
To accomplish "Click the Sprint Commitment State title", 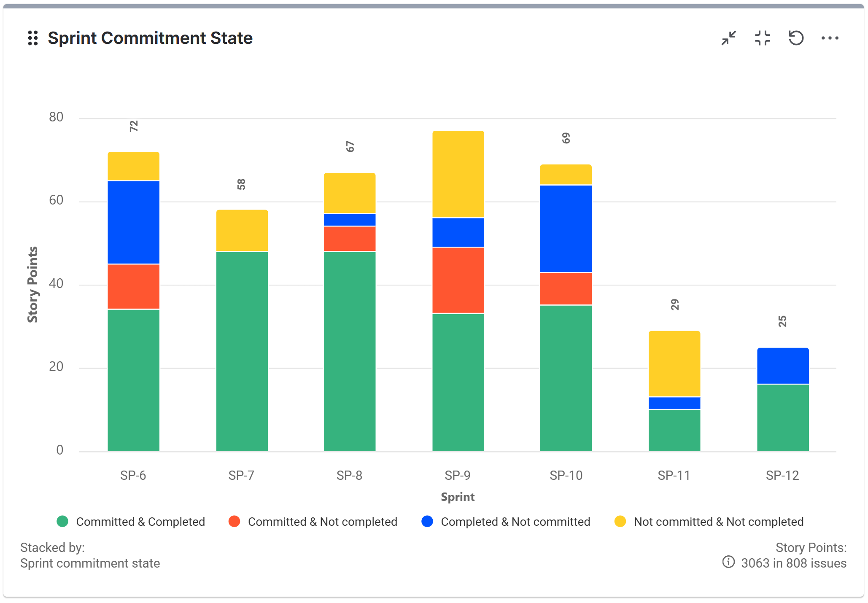I will pyautogui.click(x=150, y=38).
